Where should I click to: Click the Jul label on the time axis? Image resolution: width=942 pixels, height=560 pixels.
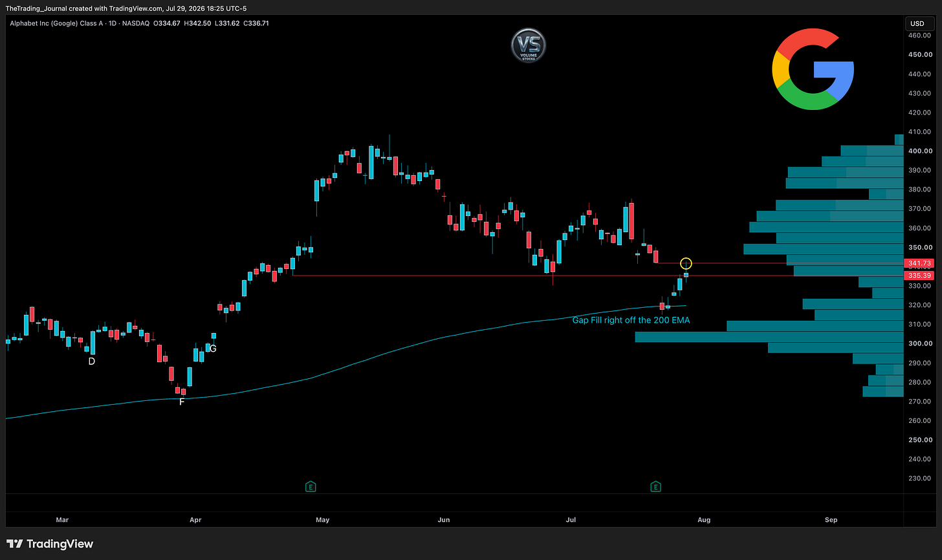click(571, 519)
